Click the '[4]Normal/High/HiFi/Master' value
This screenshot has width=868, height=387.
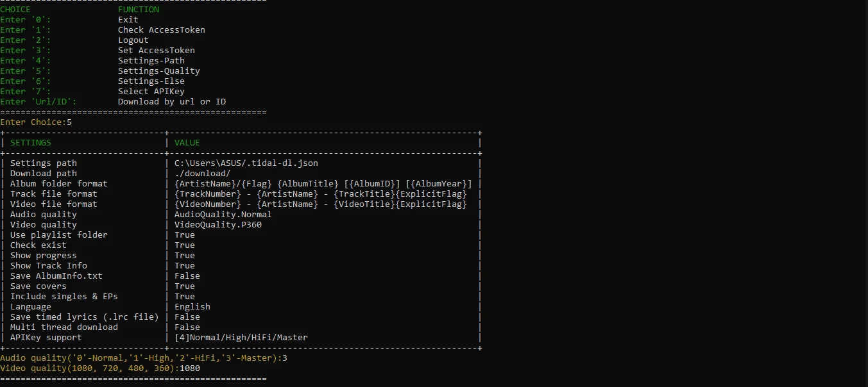(241, 338)
